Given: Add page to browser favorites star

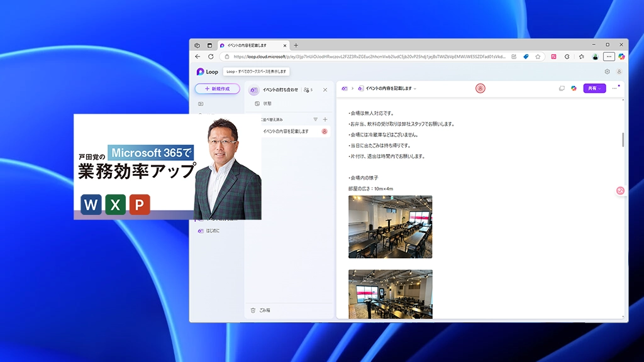Looking at the screenshot, I should point(538,57).
